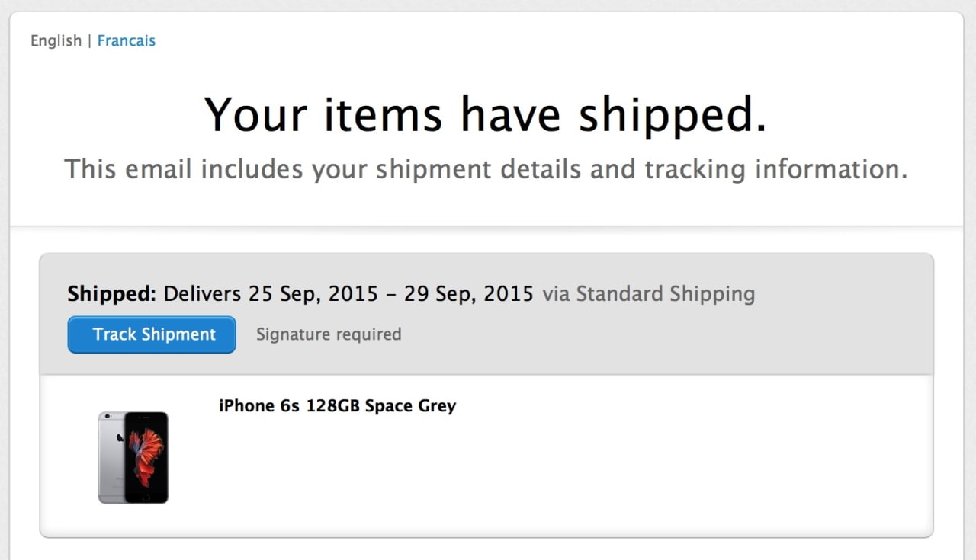Select the Francais language link

[127, 40]
